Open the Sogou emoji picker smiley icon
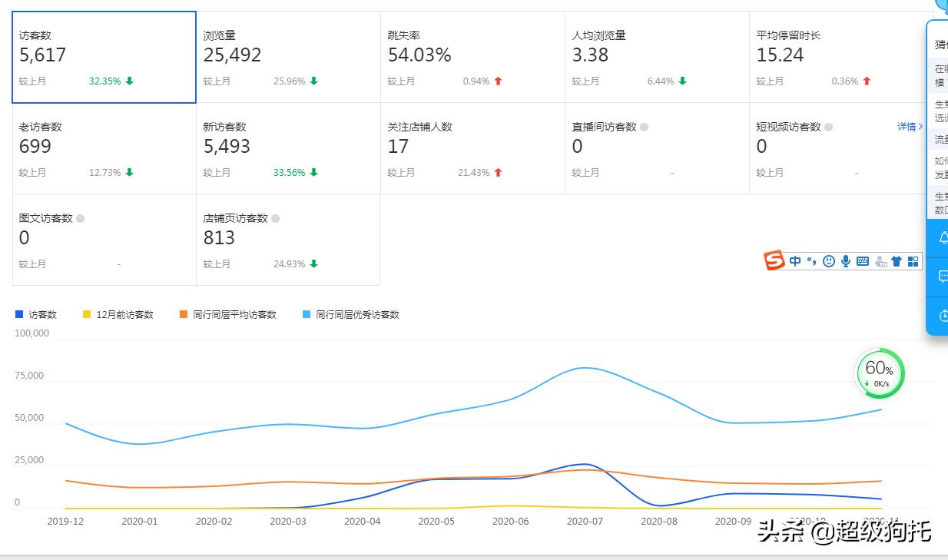The width and height of the screenshot is (948, 560). (828, 261)
